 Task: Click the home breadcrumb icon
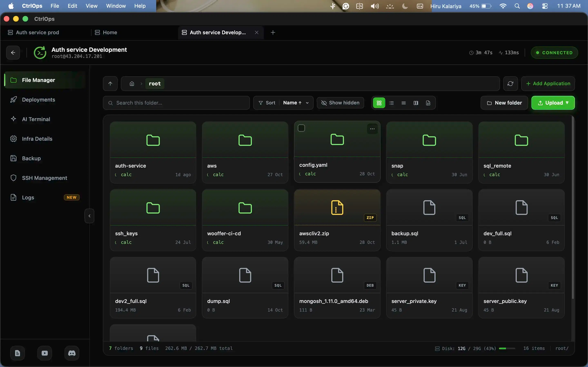tap(132, 84)
